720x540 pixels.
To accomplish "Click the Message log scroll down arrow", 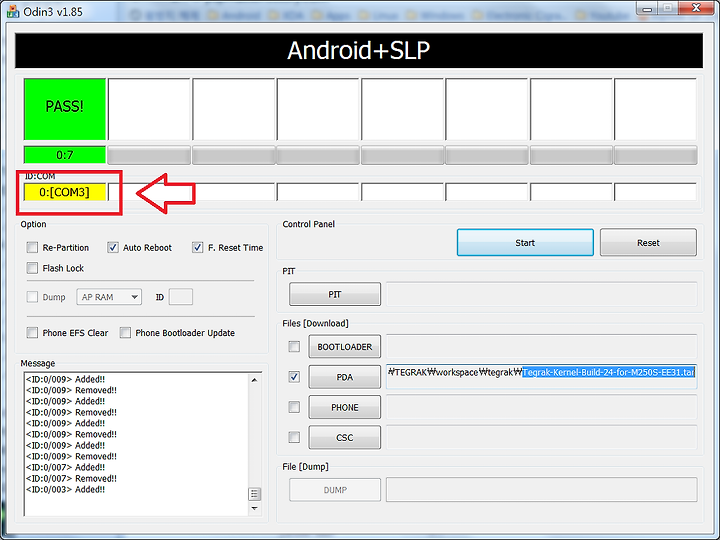I will pyautogui.click(x=254, y=509).
